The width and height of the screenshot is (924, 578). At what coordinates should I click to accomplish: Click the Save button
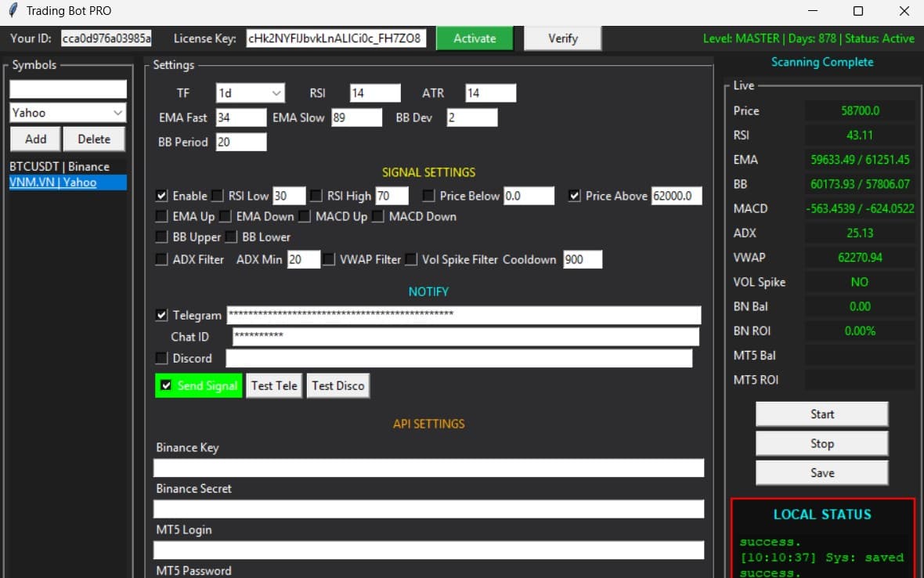822,473
